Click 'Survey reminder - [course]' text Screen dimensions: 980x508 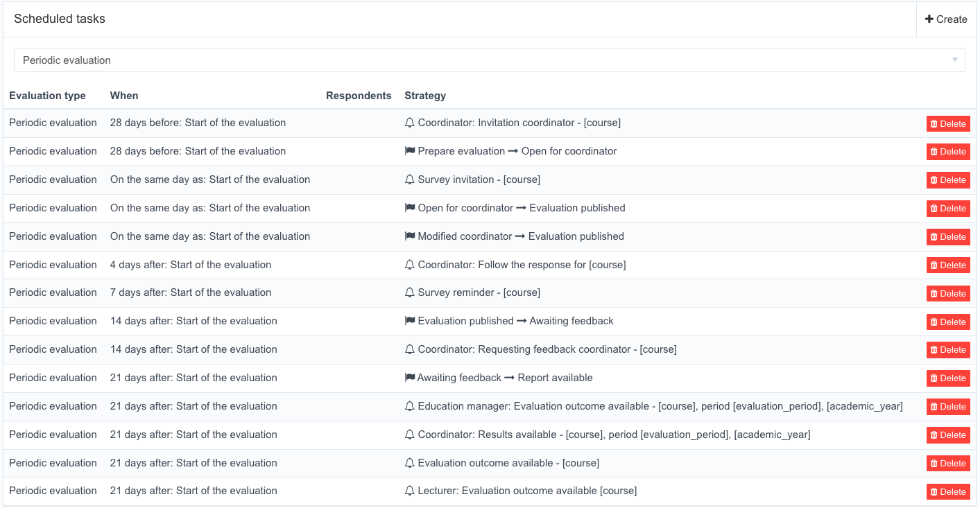coord(479,292)
